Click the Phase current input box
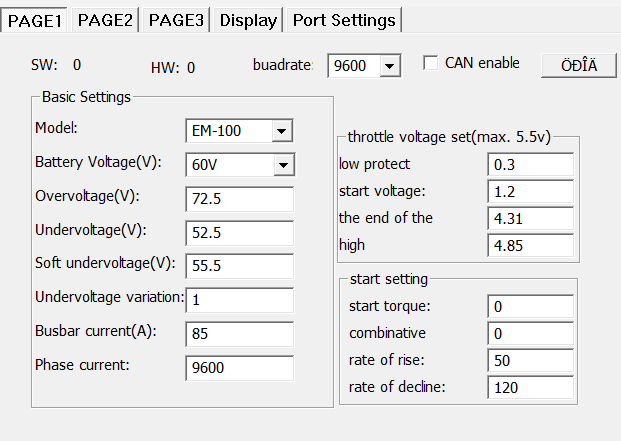The height and width of the screenshot is (441, 621). (x=239, y=368)
